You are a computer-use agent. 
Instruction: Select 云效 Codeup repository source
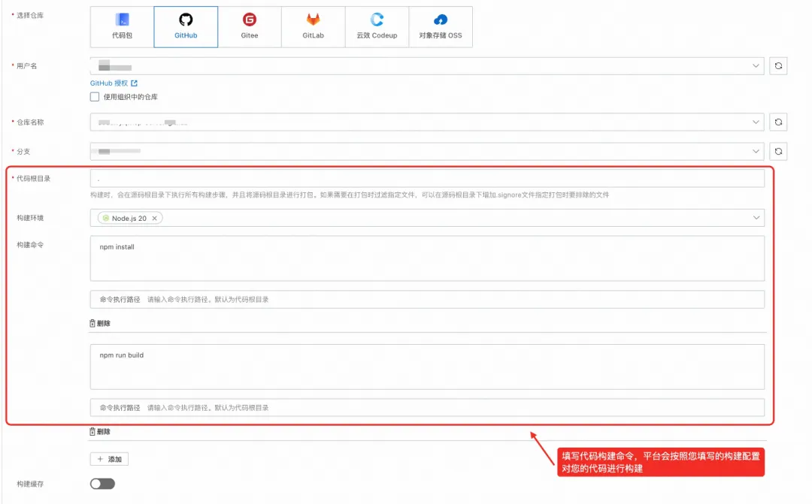click(377, 27)
